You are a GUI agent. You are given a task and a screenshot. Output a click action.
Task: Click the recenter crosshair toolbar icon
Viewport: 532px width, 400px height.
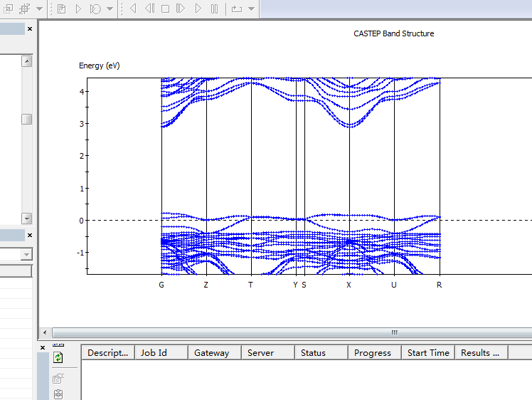click(24, 9)
